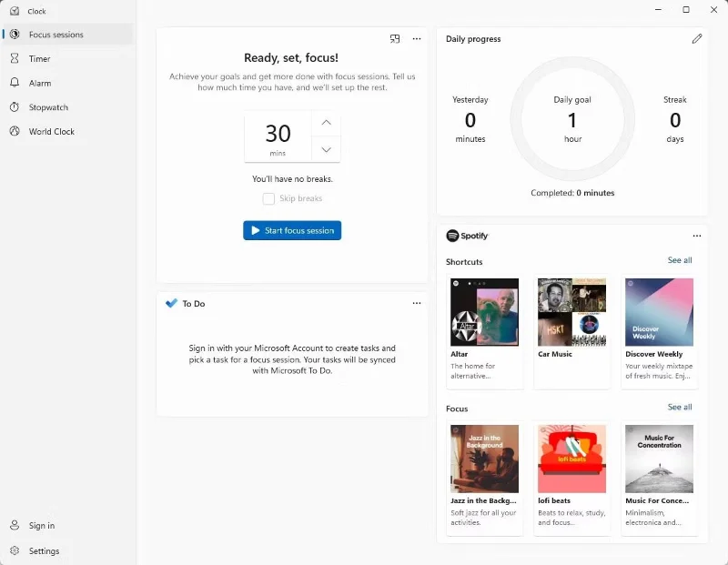Edit daily goal with the pencil icon
Viewport: 728px width, 565px height.
(x=696, y=39)
